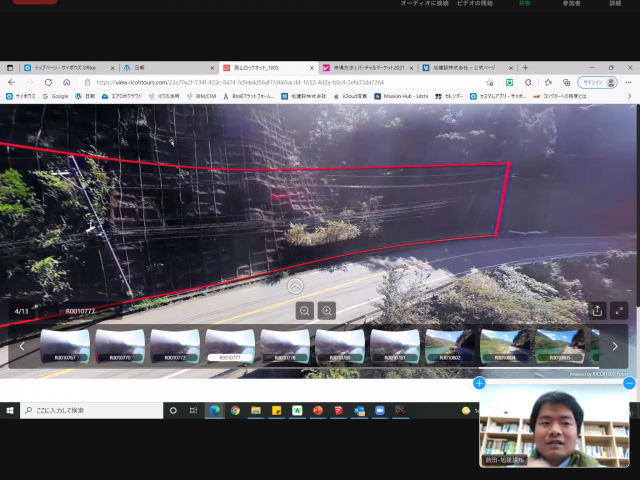The image size is (640, 480).
Task: Open thumbnail R0010780
Action: [x=340, y=346]
